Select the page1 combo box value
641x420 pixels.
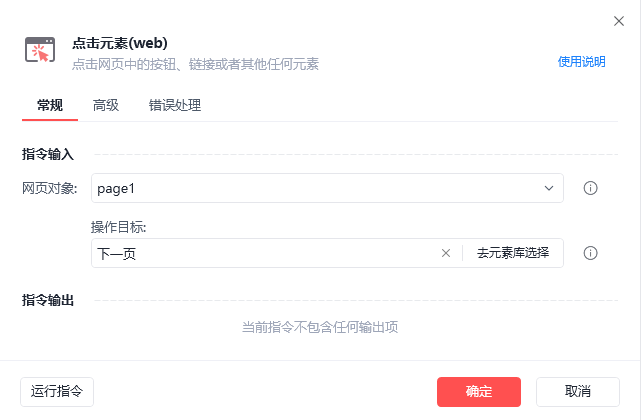click(300, 188)
